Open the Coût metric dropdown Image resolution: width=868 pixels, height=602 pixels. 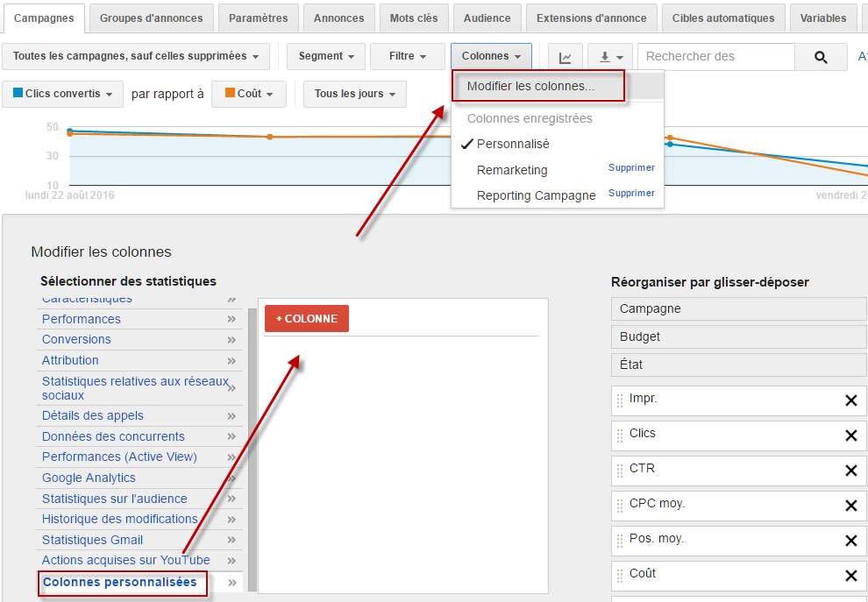248,94
